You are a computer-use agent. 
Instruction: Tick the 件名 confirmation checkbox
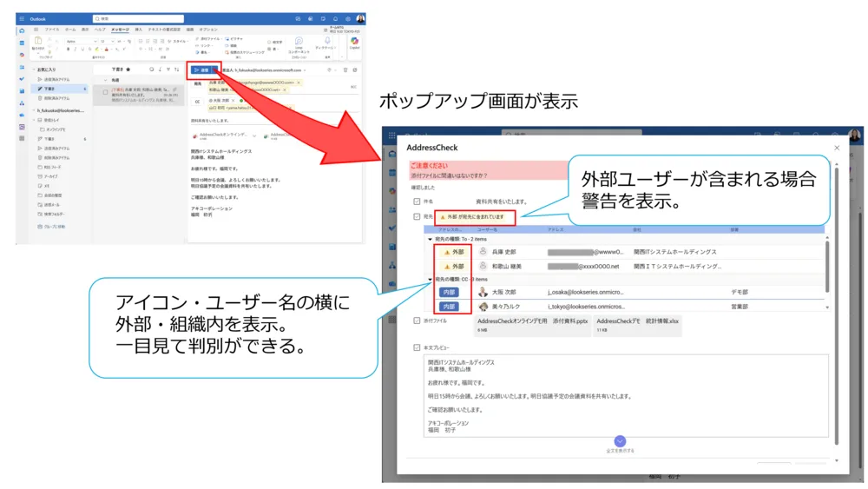(x=417, y=202)
